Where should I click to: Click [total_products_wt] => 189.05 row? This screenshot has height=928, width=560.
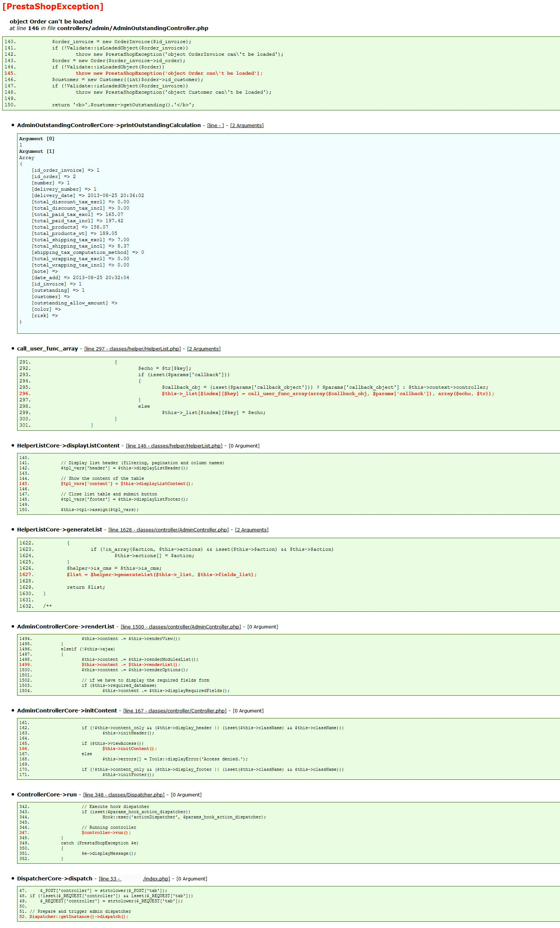[x=74, y=233]
